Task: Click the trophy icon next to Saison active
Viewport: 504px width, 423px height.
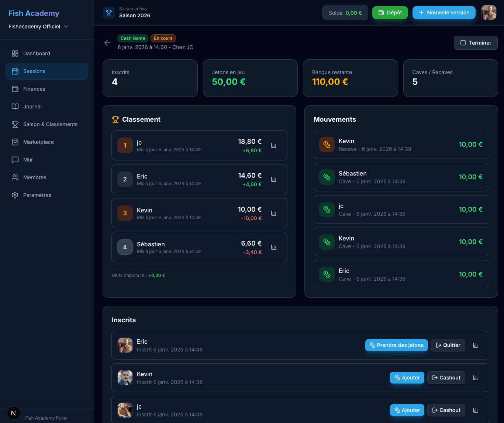Action: coord(109,12)
